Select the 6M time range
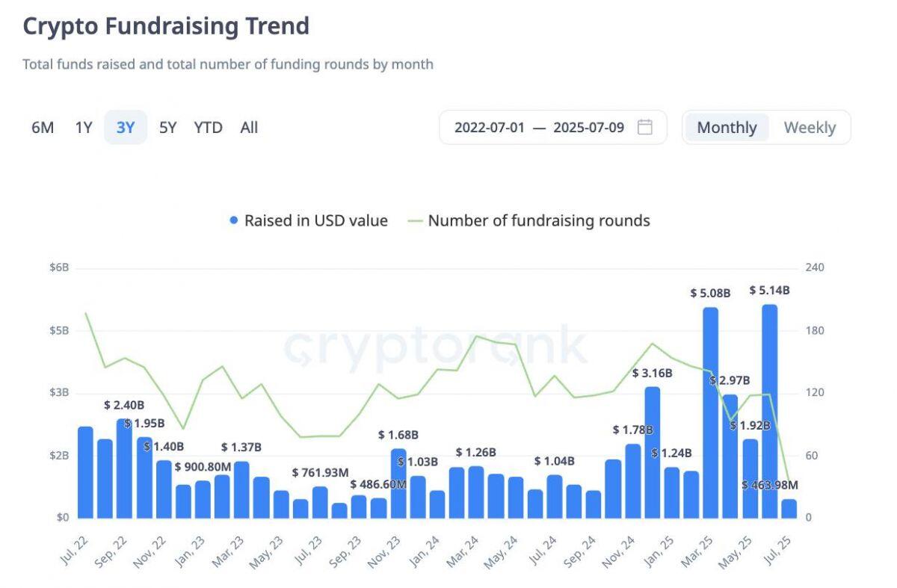This screenshot has height=588, width=897. point(43,128)
